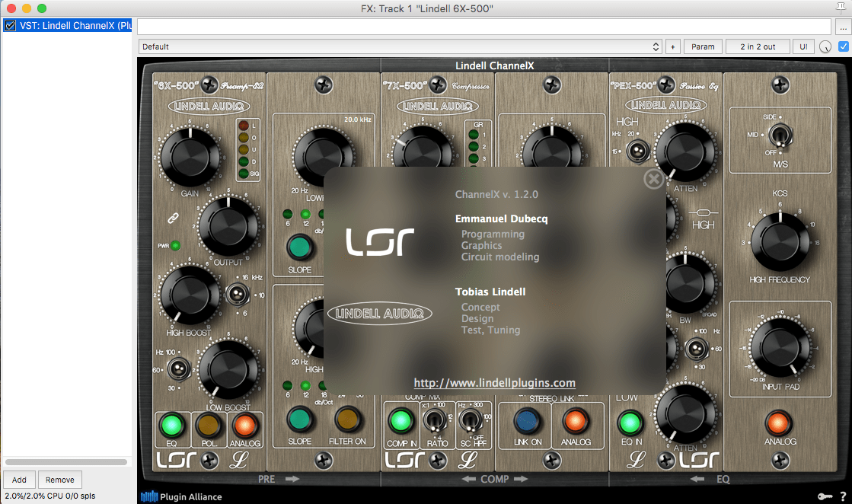The width and height of the screenshot is (852, 504).
Task: Flip the SC HPF sidechain filter switch
Action: tap(470, 419)
